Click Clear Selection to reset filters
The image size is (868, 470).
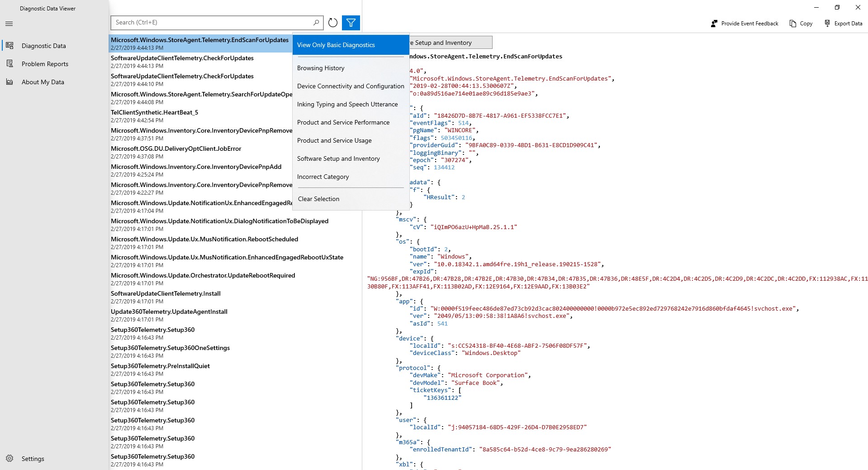318,199
